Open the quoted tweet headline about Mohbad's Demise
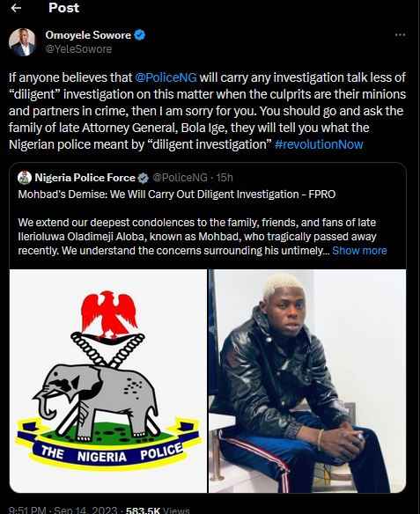Screen dimensions: 420x514 pyautogui.click(x=177, y=195)
